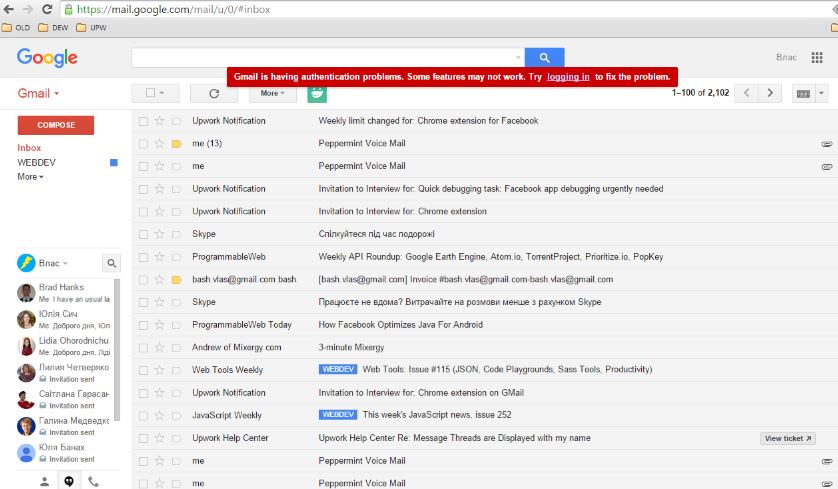The image size is (838, 489).
Task: Reload the page with browser refresh icon
Action: pos(47,9)
